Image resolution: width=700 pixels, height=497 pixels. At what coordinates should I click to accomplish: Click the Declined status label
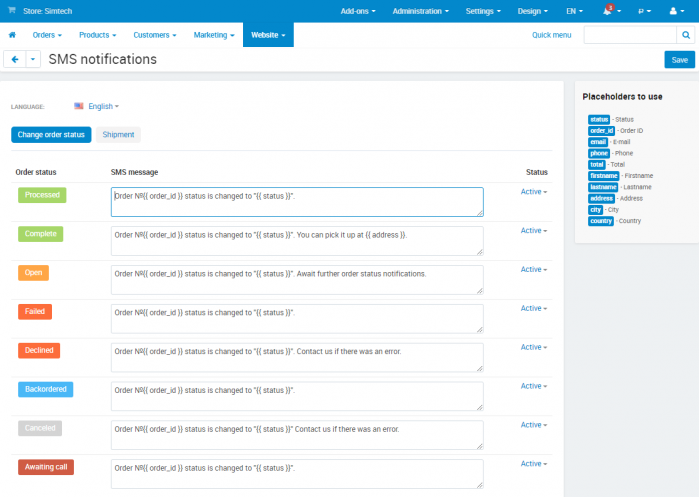(x=39, y=350)
